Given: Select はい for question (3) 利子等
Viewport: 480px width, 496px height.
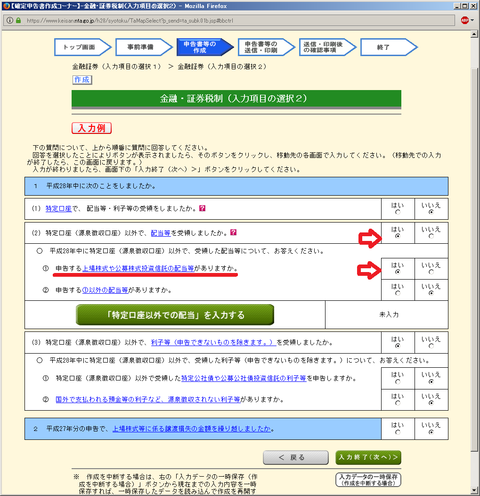Looking at the screenshot, I should click(397, 346).
